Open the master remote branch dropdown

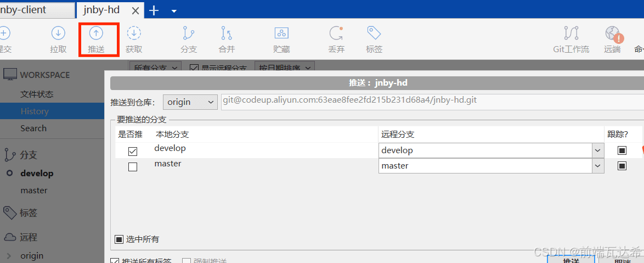(597, 166)
